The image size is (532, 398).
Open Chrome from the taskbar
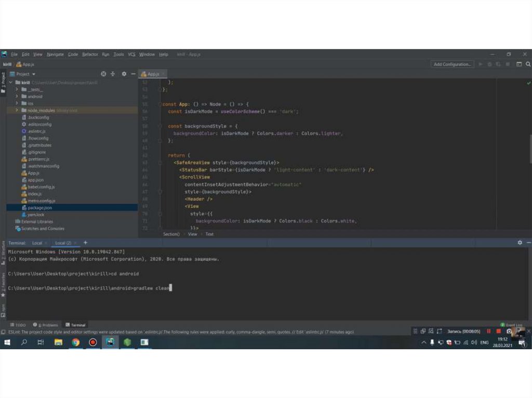click(x=75, y=342)
